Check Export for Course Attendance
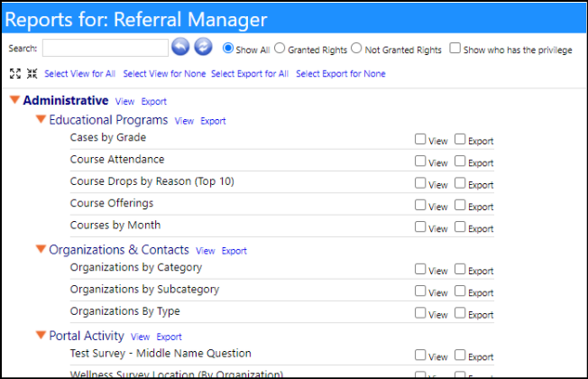 pyautogui.click(x=460, y=161)
